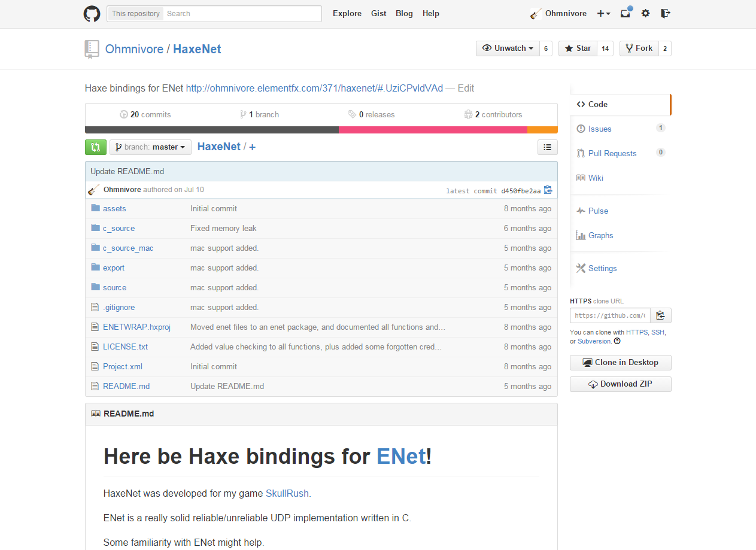The height and width of the screenshot is (550, 756).
Task: Click the Ohmnivore owner link in title
Action: point(134,49)
